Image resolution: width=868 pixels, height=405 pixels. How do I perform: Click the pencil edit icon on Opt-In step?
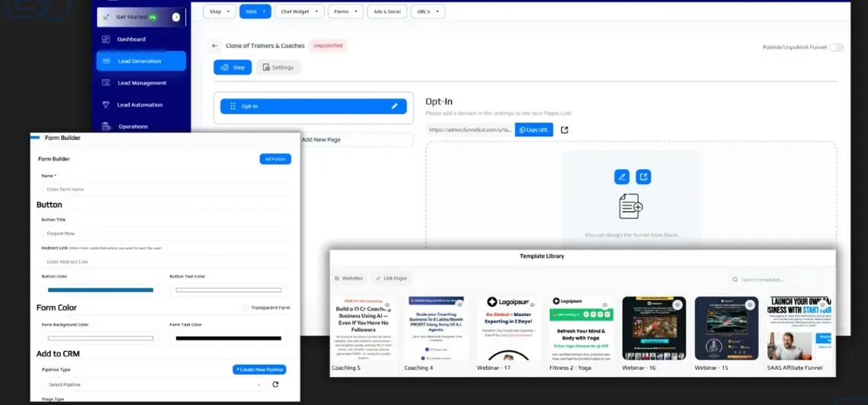[394, 107]
